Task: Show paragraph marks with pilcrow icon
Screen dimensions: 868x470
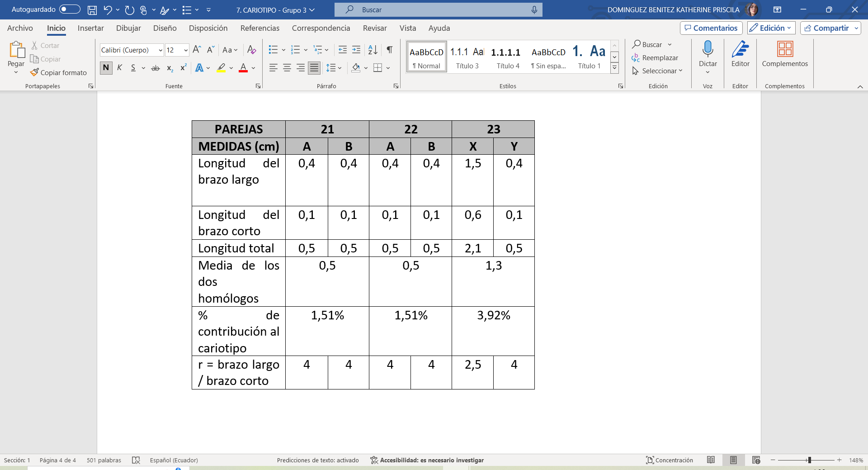Action: pyautogui.click(x=389, y=50)
